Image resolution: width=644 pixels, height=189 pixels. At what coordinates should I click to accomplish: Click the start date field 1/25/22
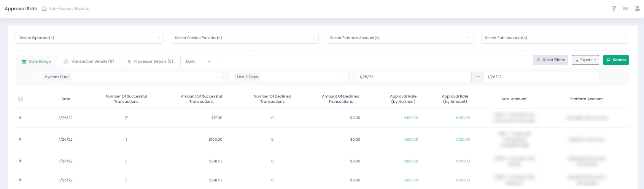413,77
